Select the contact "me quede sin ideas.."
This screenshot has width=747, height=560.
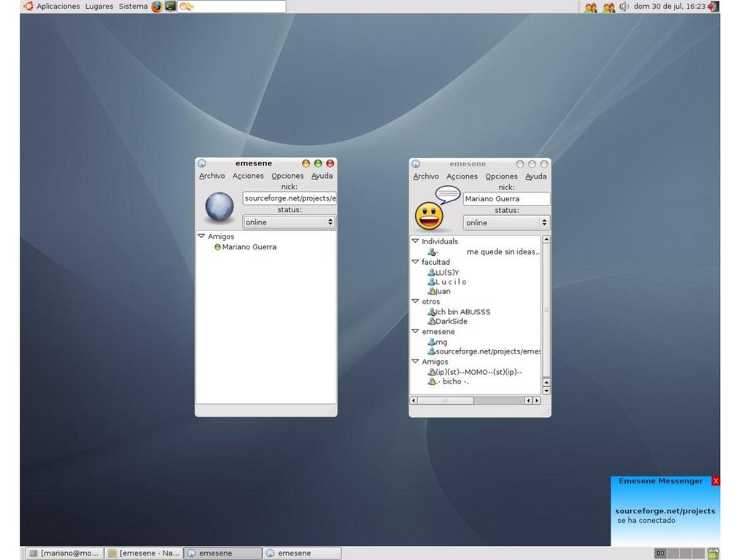[503, 252]
